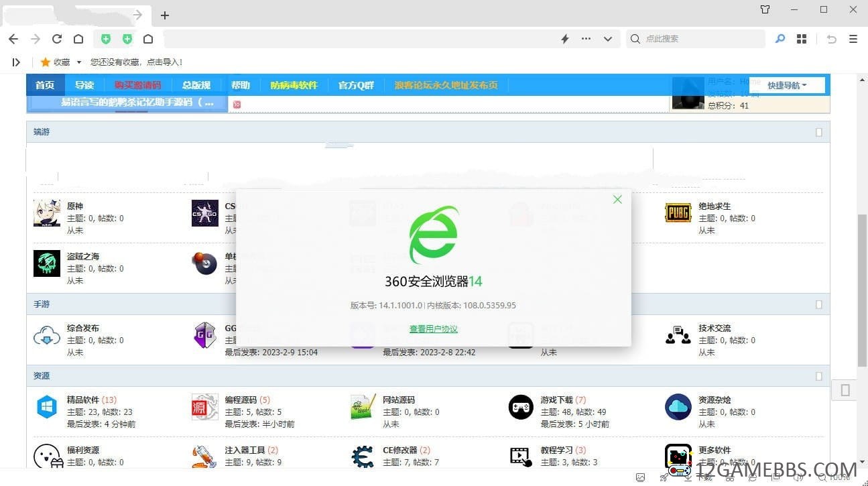Click the scrollbar down arrow
868x486 pixels.
point(862,462)
